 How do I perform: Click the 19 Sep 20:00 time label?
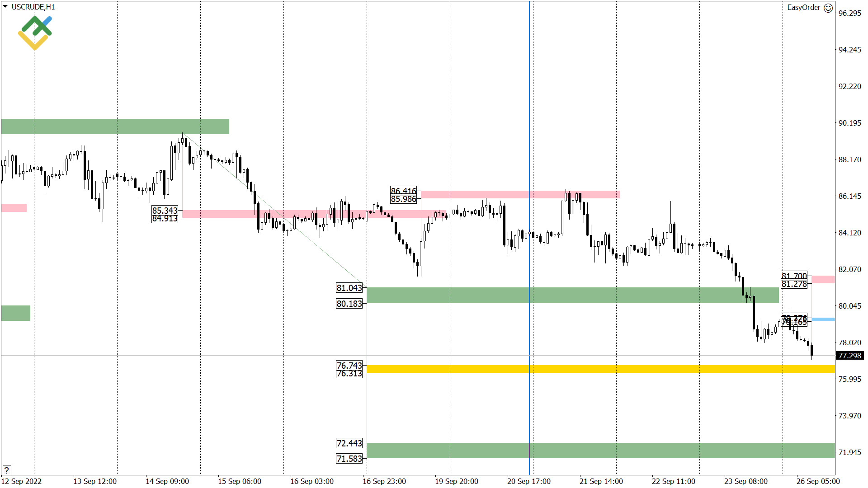point(457,481)
